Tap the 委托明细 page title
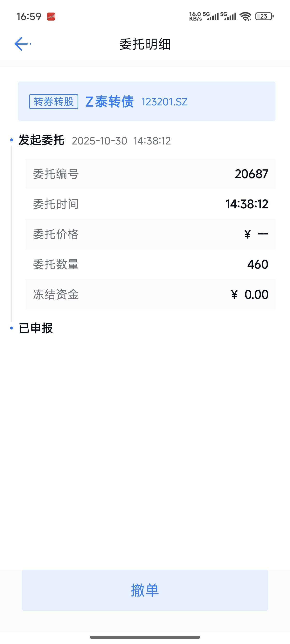Viewport: 290px width, 644px height. coord(145,44)
